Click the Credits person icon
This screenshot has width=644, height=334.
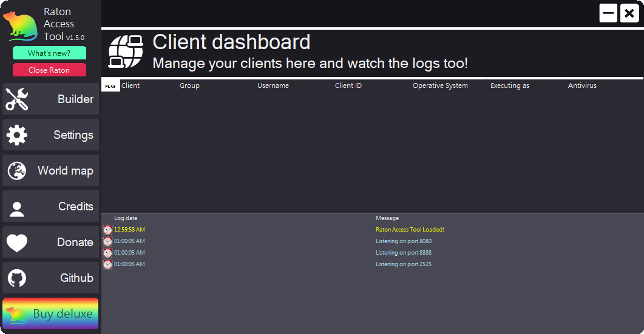(17, 207)
